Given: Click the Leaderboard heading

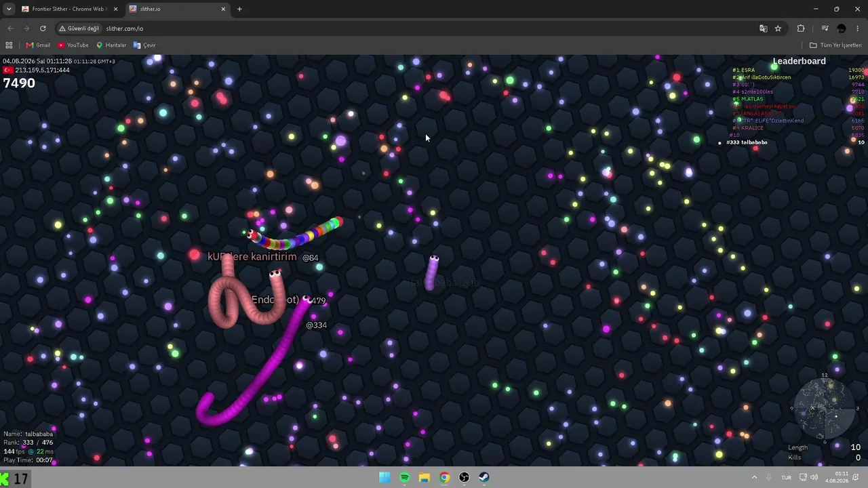Looking at the screenshot, I should (800, 61).
